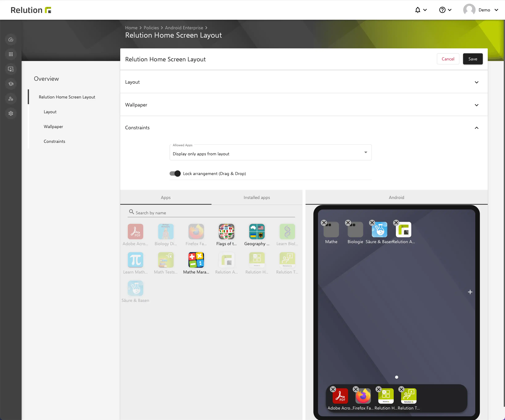Viewport: 505px width, 420px height.
Task: Select the Android tab
Action: (x=396, y=197)
